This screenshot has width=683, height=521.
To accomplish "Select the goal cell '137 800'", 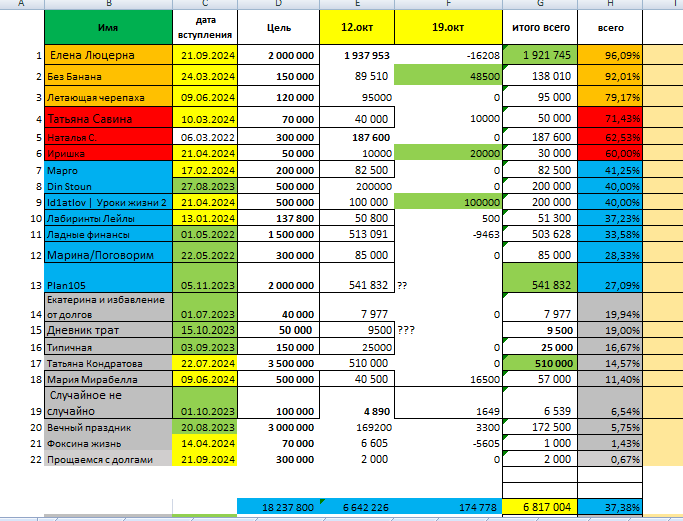I will point(278,218).
